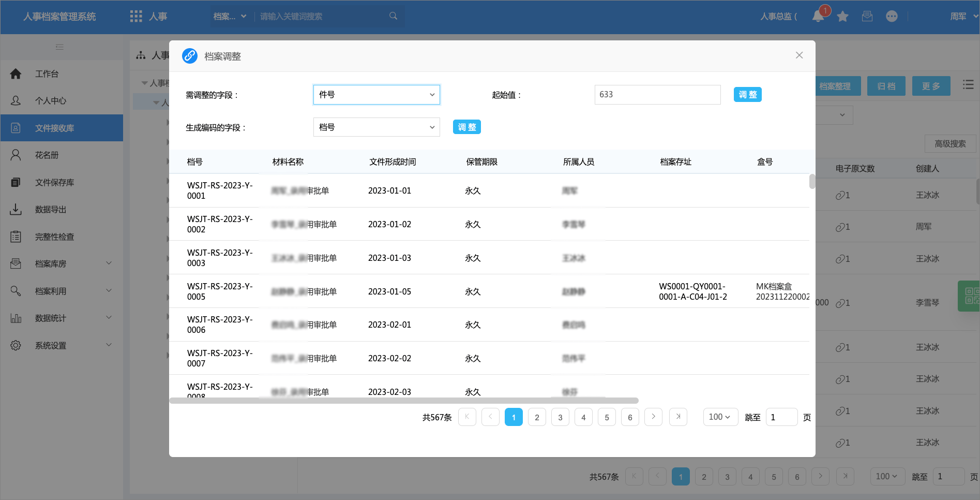Screen dimensions: 980x500
Task: Open the app grid launcher icon
Action: (136, 17)
